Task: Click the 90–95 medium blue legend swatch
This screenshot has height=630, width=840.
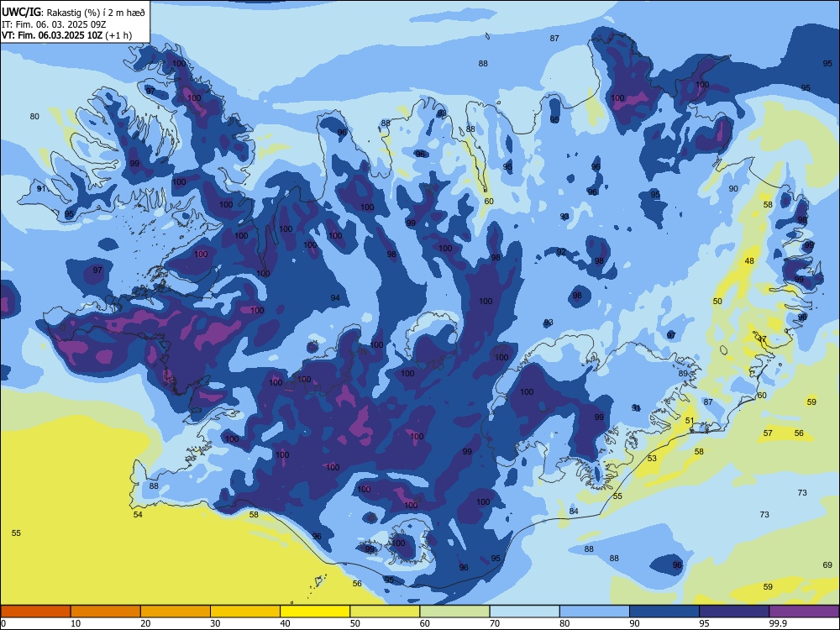Action: coord(664,612)
